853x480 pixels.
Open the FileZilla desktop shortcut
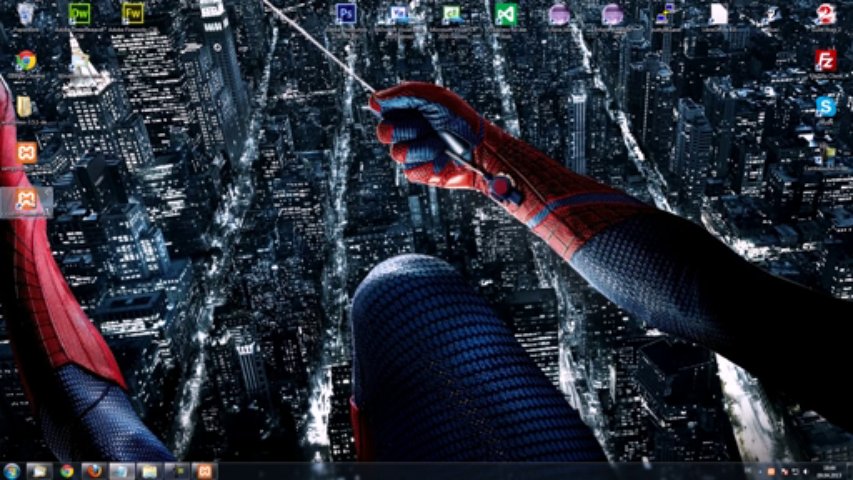825,60
